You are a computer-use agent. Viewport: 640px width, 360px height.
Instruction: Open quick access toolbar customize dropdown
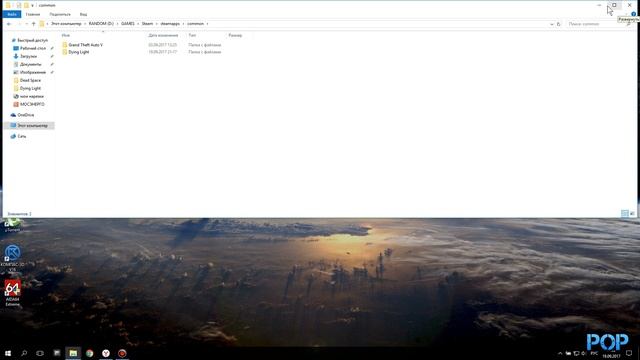32,5
